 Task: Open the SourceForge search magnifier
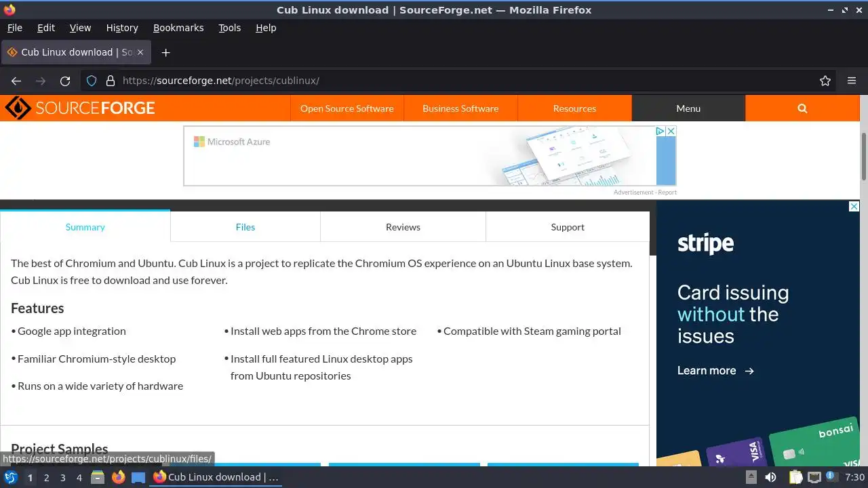(802, 108)
